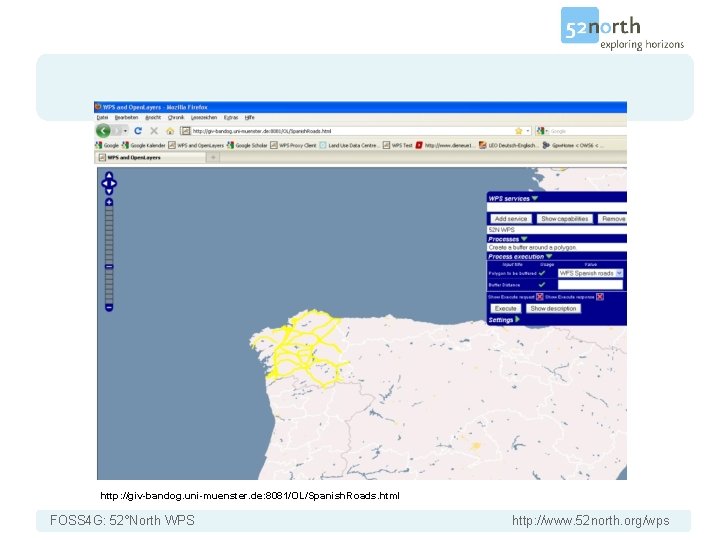
Task: Zoom out with the minus button
Action: point(109,307)
